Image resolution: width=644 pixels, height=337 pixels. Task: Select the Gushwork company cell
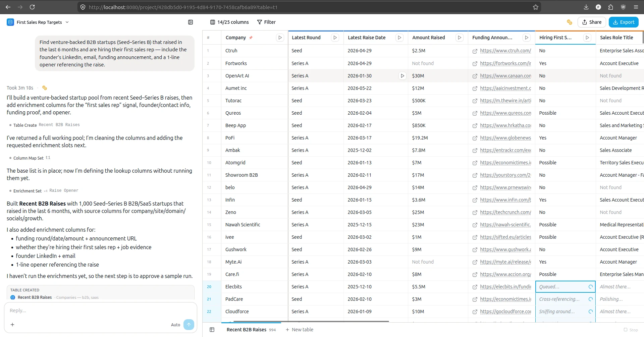255,249
